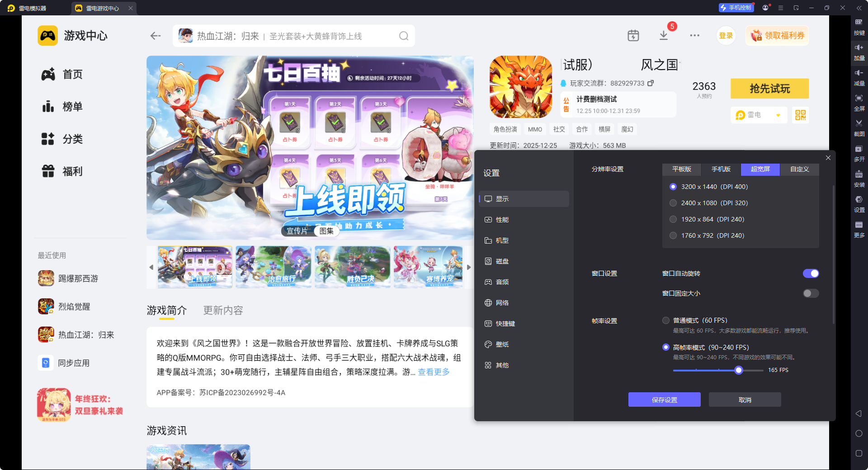The width and height of the screenshot is (868, 470).
Task: Open 首页 home in game center
Action: pyautogui.click(x=62, y=74)
